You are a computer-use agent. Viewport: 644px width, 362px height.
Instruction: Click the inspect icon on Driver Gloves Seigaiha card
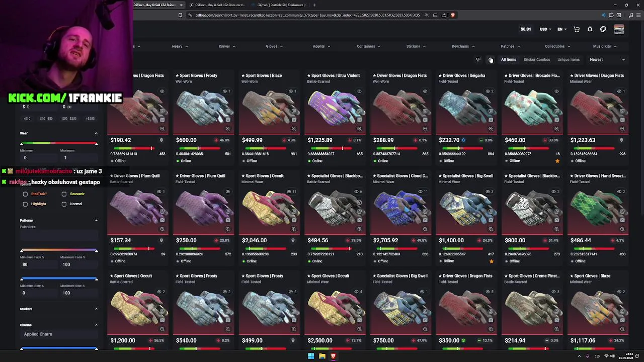(491, 111)
